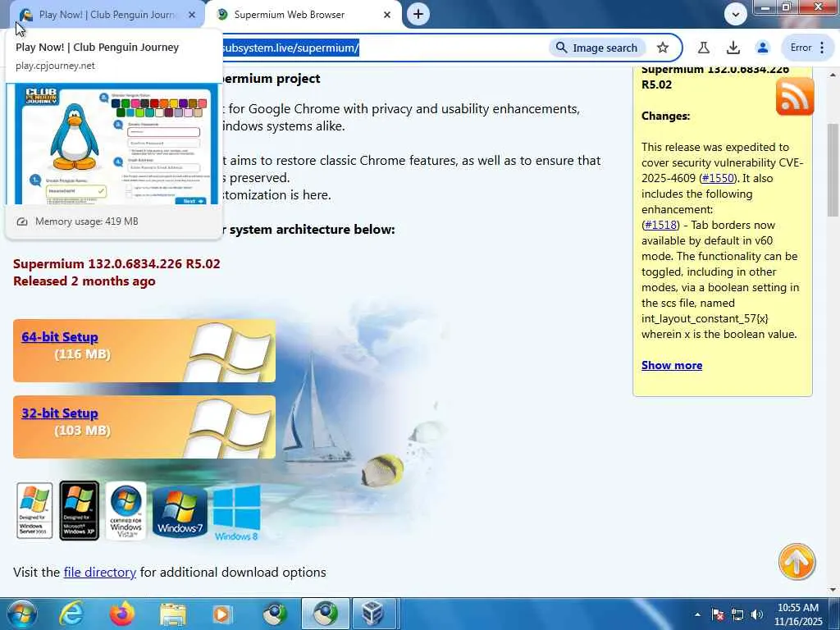The image size is (840, 630).
Task: Click the orange scroll-to-top arrow button
Action: [797, 562]
